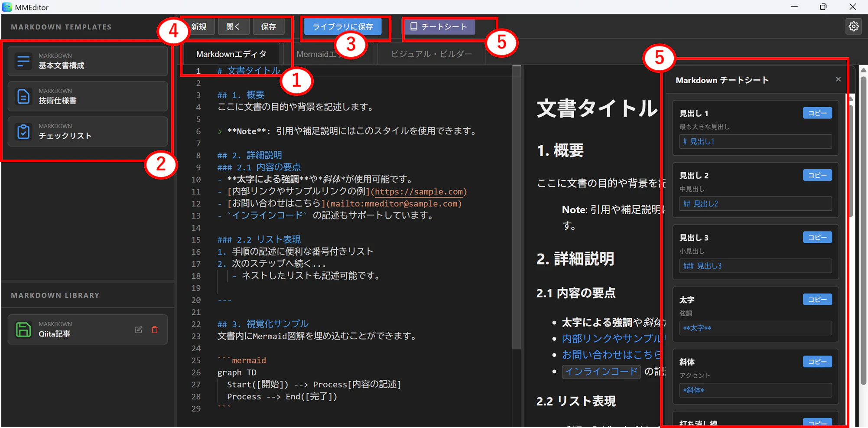Click the 技術仕様書 document icon
The height and width of the screenshot is (428, 868).
23,96
